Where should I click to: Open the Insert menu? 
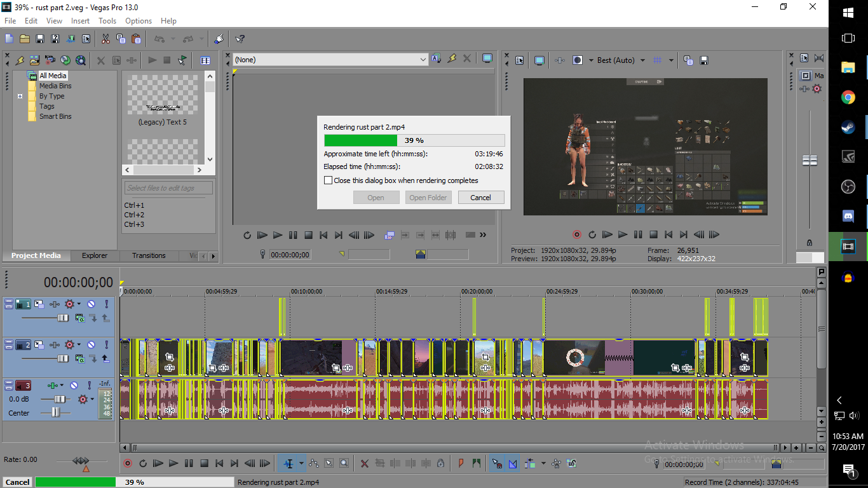click(x=80, y=21)
